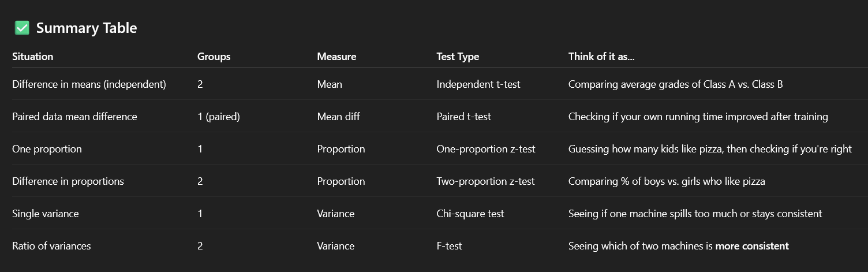Select the Groups column header
Image resolution: width=868 pixels, height=272 pixels.
(x=214, y=57)
